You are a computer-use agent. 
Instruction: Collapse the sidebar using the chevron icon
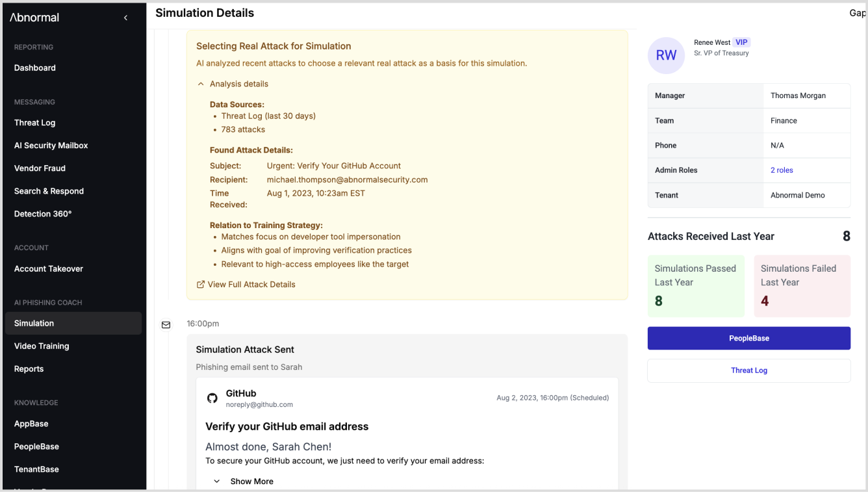click(x=125, y=18)
